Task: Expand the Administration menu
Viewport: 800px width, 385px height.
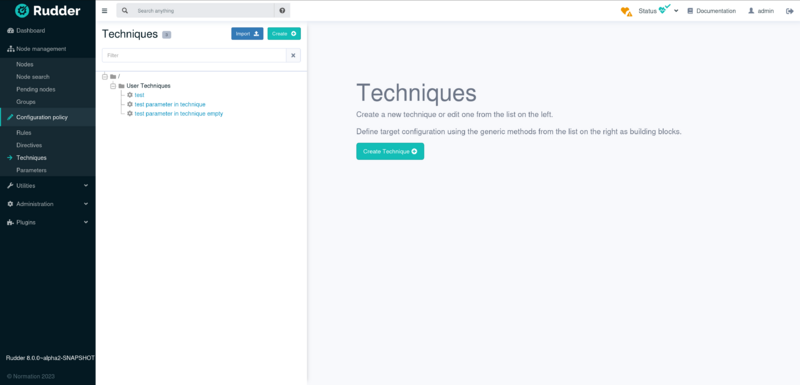Action: [47, 204]
